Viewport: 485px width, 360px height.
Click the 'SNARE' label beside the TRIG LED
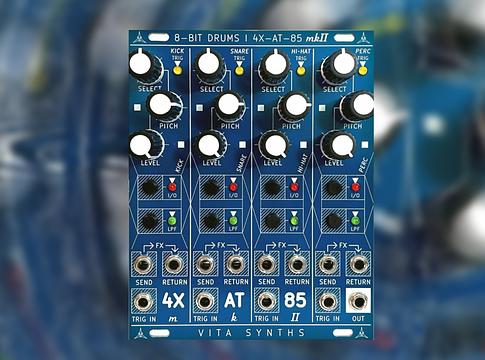coord(240,51)
